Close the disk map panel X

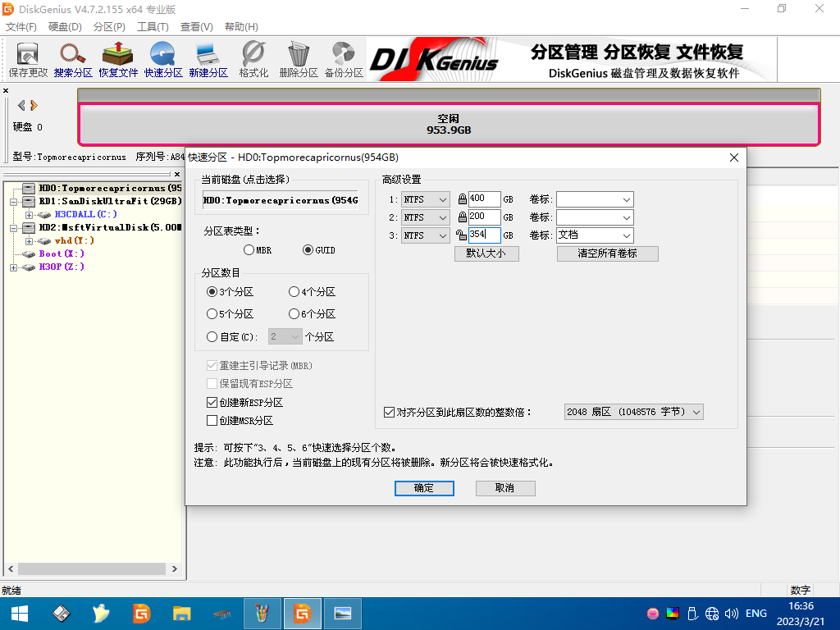(x=6, y=90)
